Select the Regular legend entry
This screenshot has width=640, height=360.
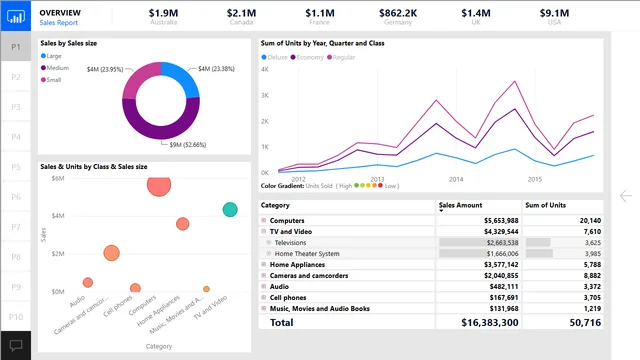341,57
